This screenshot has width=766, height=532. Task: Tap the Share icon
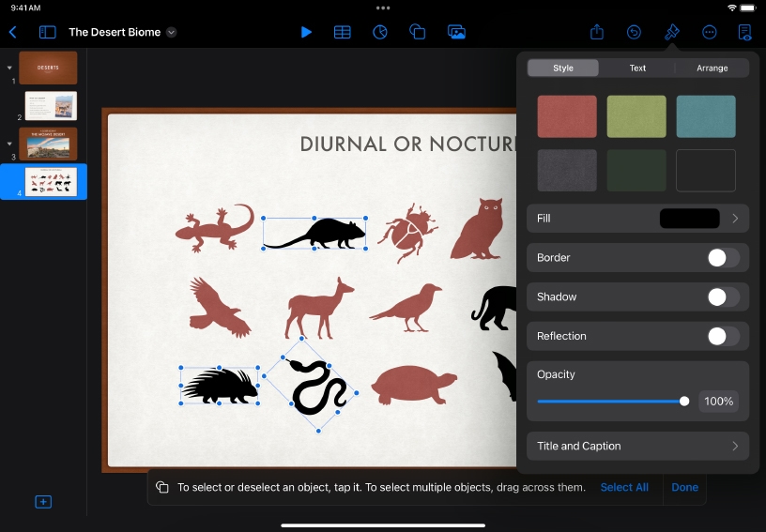coord(597,32)
